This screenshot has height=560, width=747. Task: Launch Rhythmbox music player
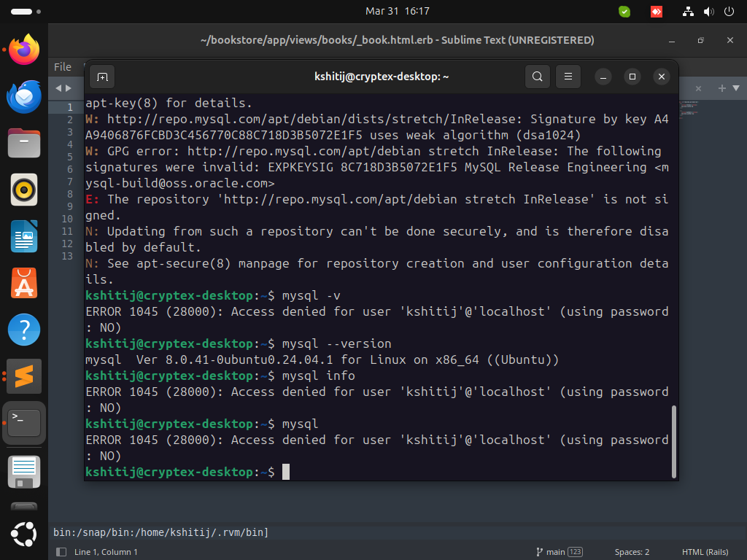click(24, 190)
